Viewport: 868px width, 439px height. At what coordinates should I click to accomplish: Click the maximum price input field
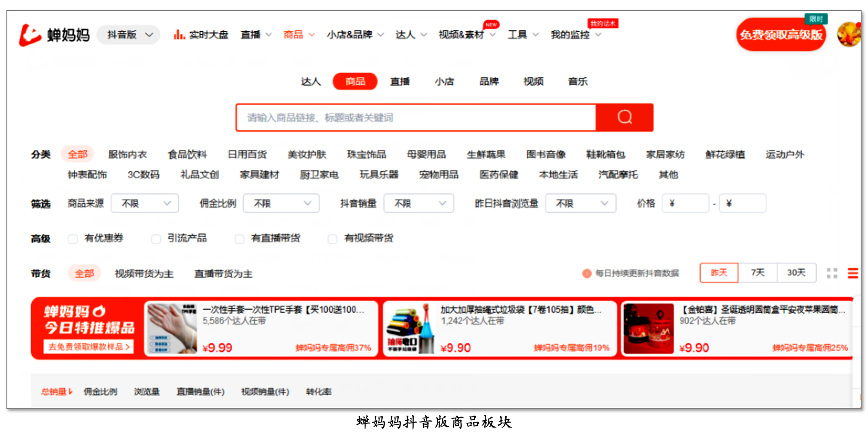(x=742, y=203)
